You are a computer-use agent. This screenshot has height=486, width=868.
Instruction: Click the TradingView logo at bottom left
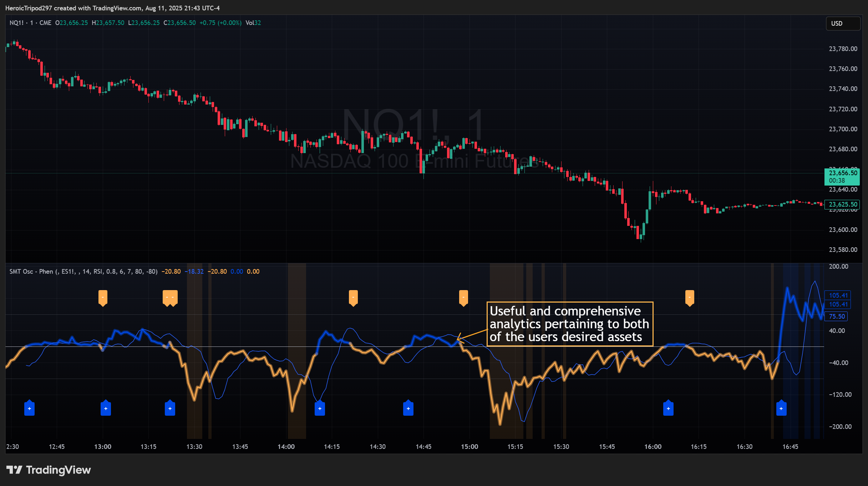pos(49,470)
